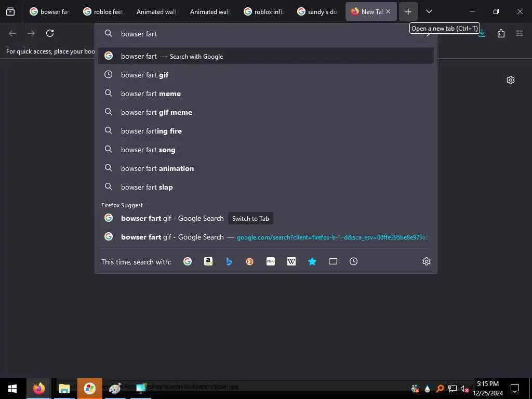The image size is (532, 399).
Task: Choose the DuckDuckGo search shortcut icon
Action: pos(250,261)
